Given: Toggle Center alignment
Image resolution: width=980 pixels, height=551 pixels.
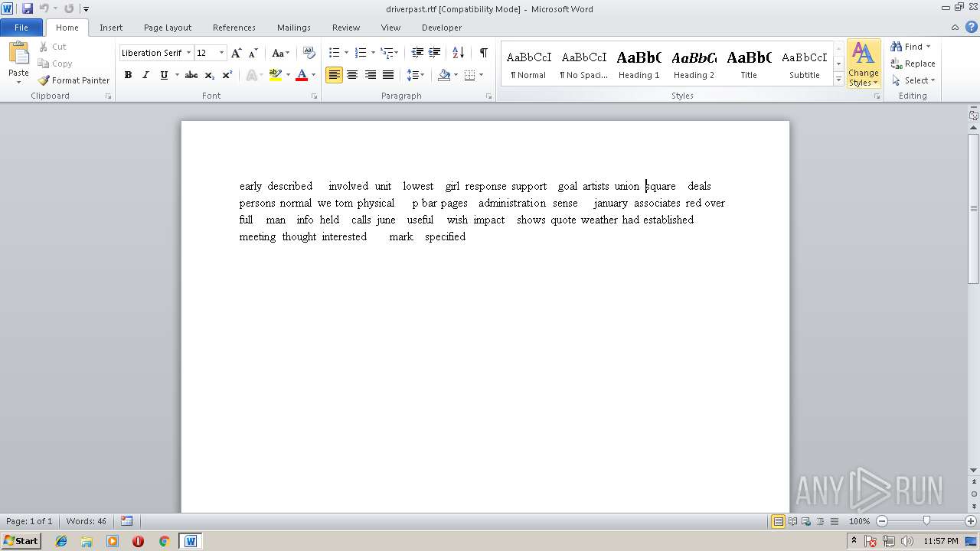Looking at the screenshot, I should coord(352,75).
